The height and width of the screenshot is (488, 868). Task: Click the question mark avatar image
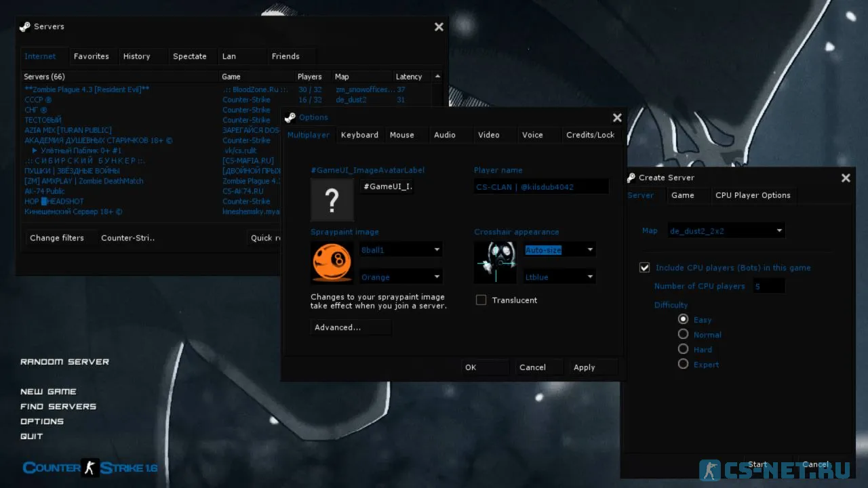point(332,200)
